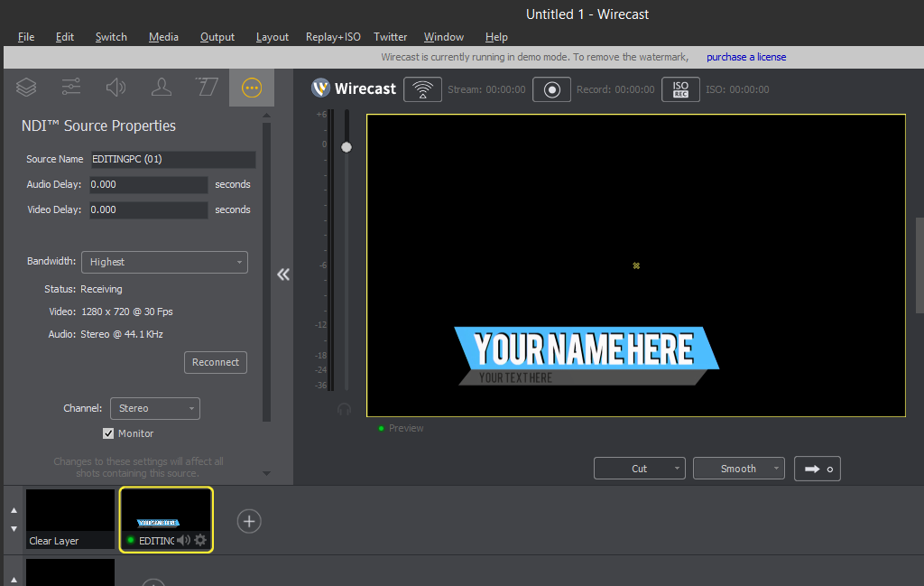Start ISO recording with ISO REC icon
The height and width of the screenshot is (586, 924).
click(x=680, y=89)
